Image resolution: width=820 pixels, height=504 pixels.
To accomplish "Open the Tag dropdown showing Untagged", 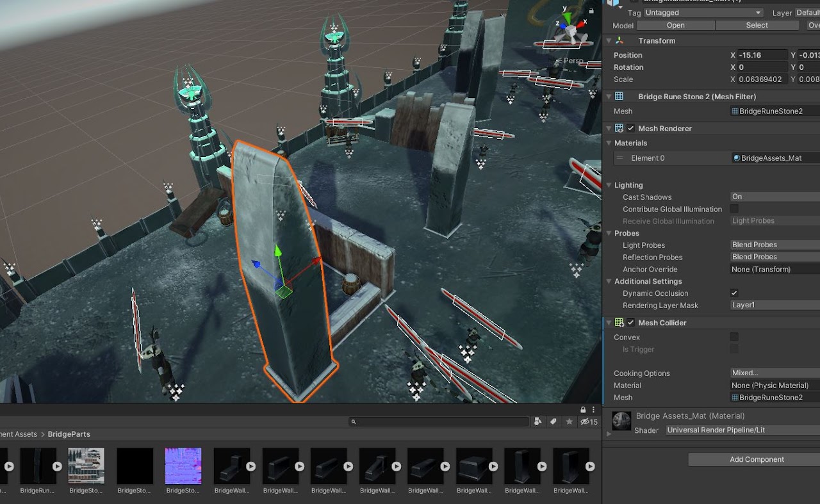I will (702, 12).
